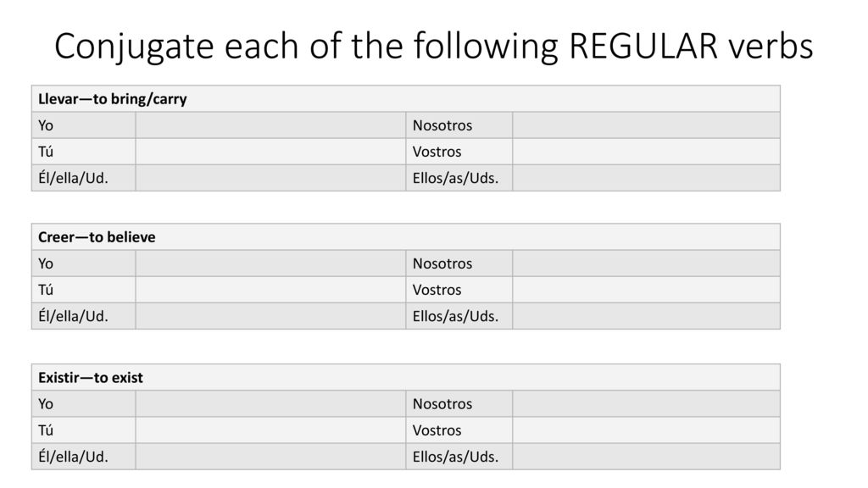
Task: Select the 'Existir—to exist' header cell
Action: 406,377
